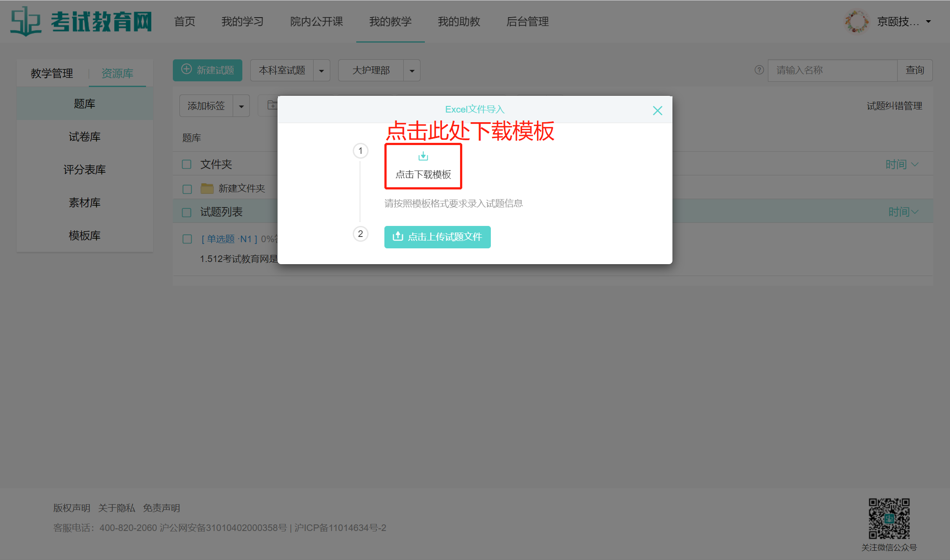Click the help question mark icon
The width and height of the screenshot is (950, 560).
point(759,70)
